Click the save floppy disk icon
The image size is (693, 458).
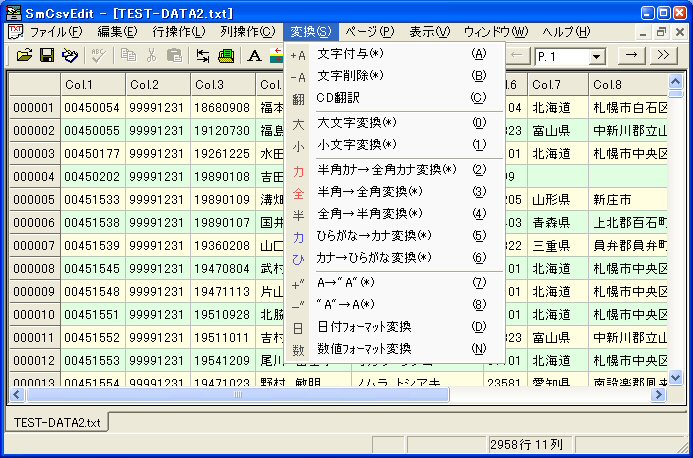[x=47, y=56]
